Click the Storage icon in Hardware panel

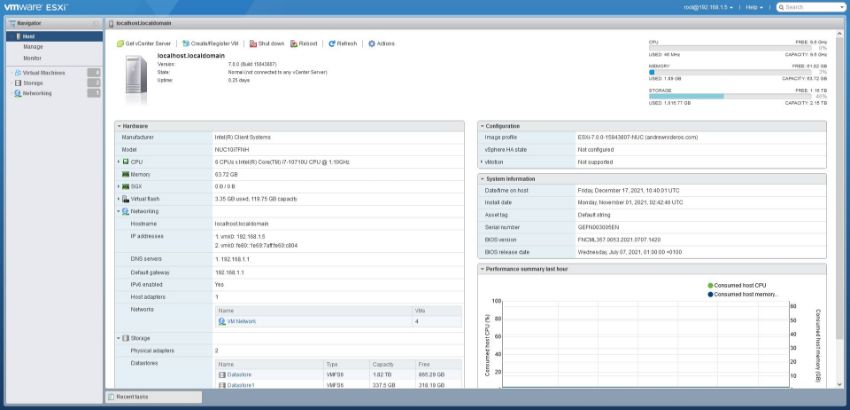[126, 338]
